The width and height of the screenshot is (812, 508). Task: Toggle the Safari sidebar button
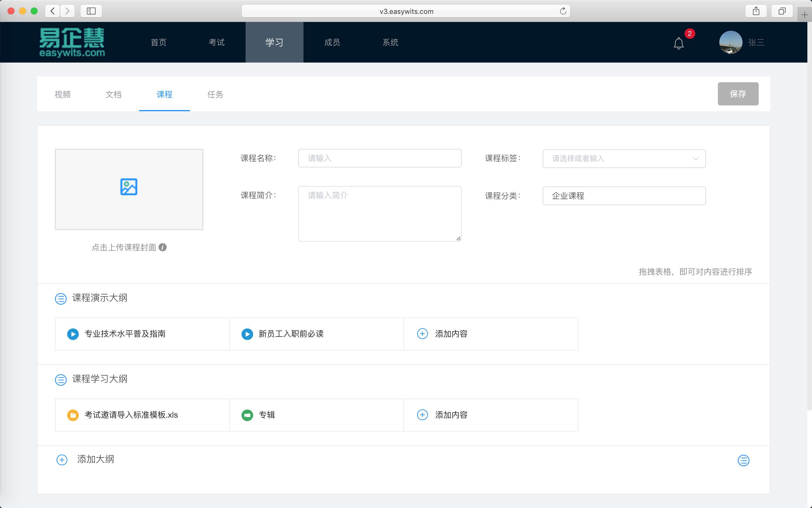91,11
